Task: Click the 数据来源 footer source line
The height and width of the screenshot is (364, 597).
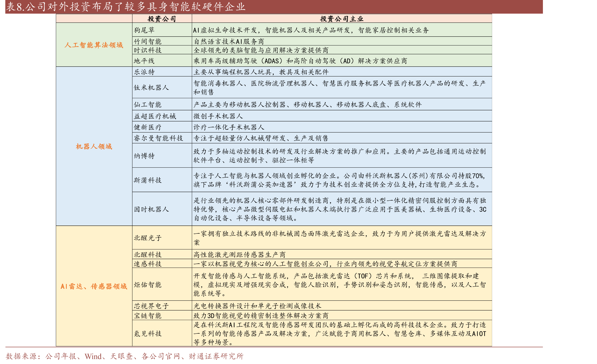Action: coord(125,356)
